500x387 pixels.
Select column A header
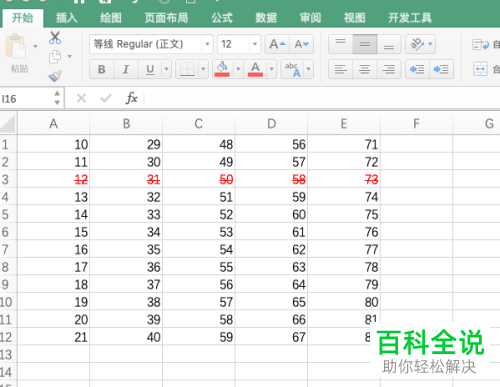(x=53, y=124)
